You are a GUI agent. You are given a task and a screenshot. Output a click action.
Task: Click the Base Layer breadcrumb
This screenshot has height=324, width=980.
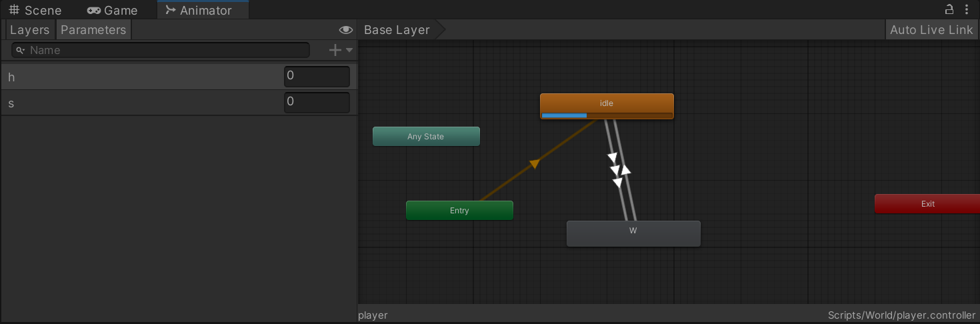tap(397, 30)
